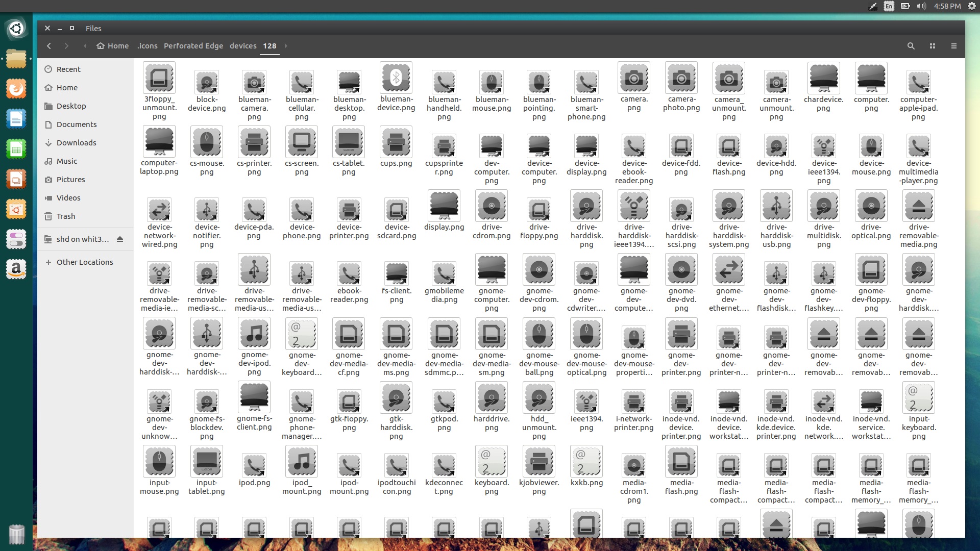Click the battery indicator
This screenshot has width=980, height=551.
[x=904, y=7]
